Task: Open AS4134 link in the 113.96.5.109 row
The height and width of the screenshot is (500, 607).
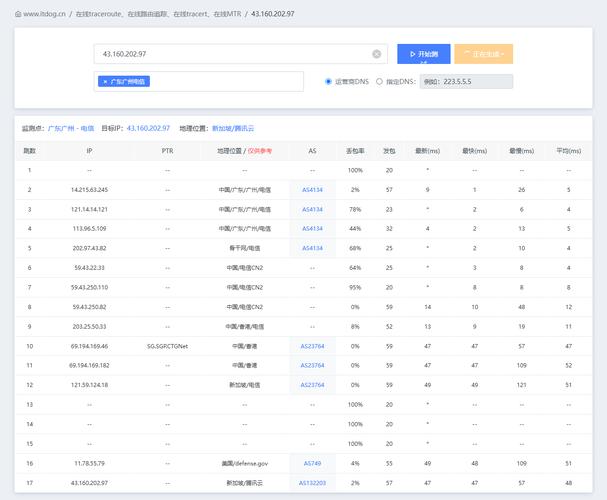Action: click(x=312, y=229)
